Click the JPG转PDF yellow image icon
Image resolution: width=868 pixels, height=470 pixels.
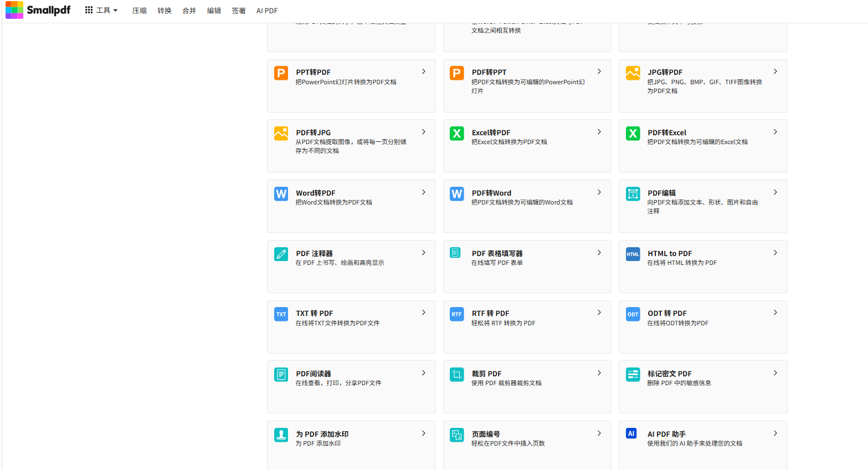coord(633,73)
